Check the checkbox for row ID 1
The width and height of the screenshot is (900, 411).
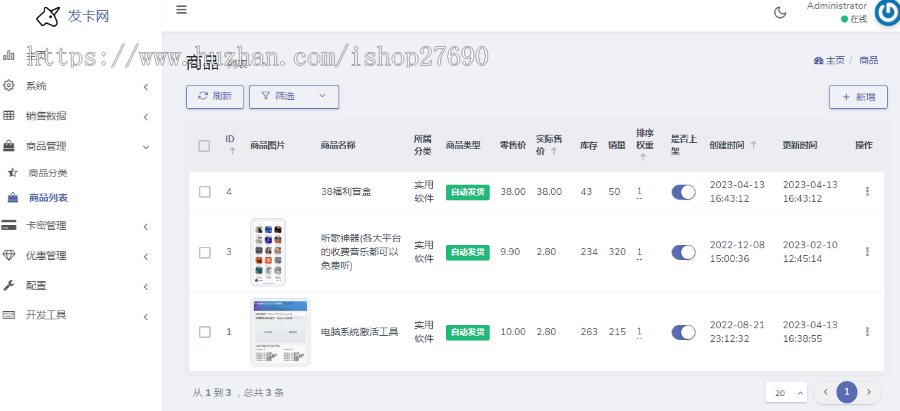204,332
